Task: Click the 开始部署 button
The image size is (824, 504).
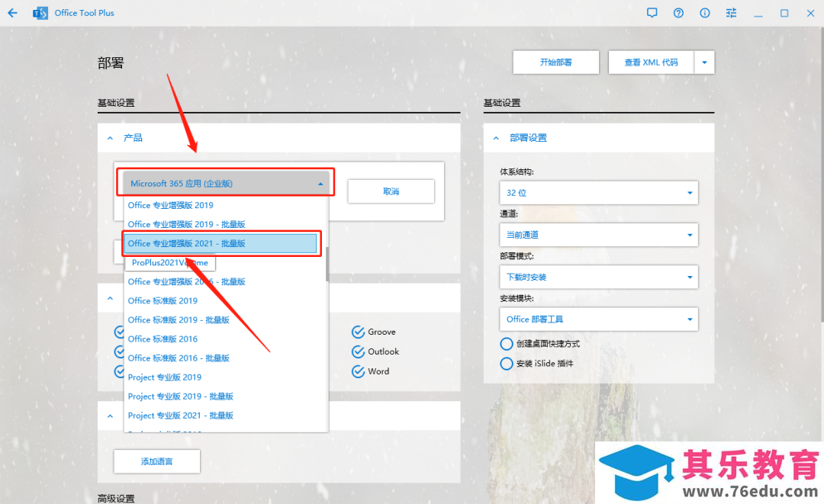Action: coord(556,63)
